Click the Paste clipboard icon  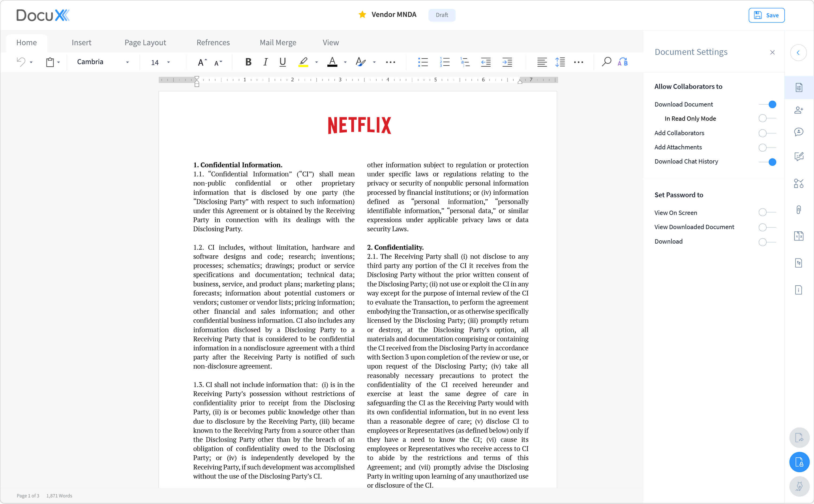pos(50,62)
